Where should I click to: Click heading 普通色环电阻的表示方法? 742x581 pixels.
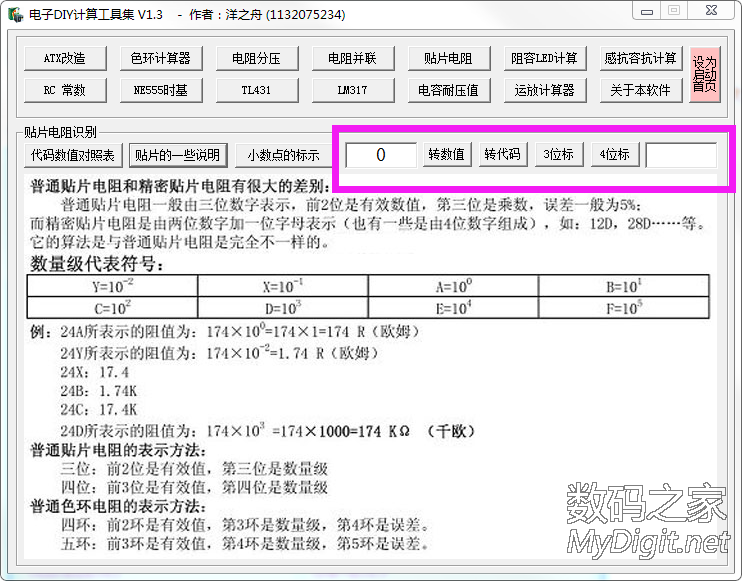tap(118, 506)
